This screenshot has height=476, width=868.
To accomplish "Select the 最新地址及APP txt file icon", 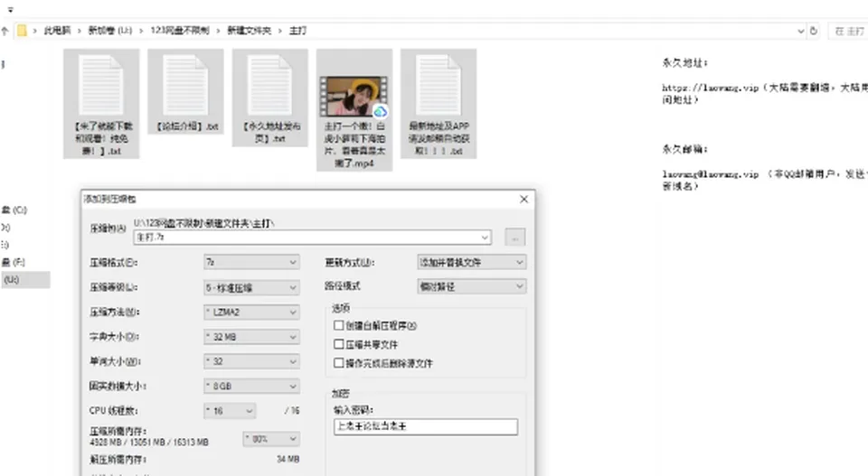I will click(439, 85).
